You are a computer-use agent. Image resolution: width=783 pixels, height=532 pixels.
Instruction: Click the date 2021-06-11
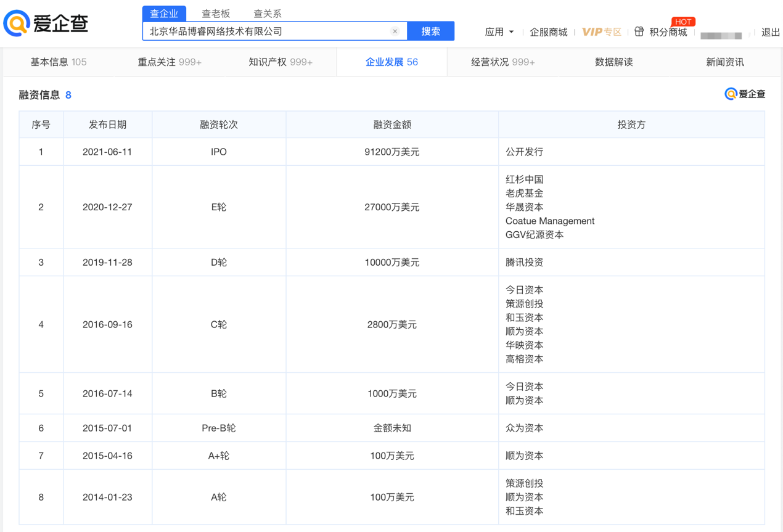pos(107,152)
